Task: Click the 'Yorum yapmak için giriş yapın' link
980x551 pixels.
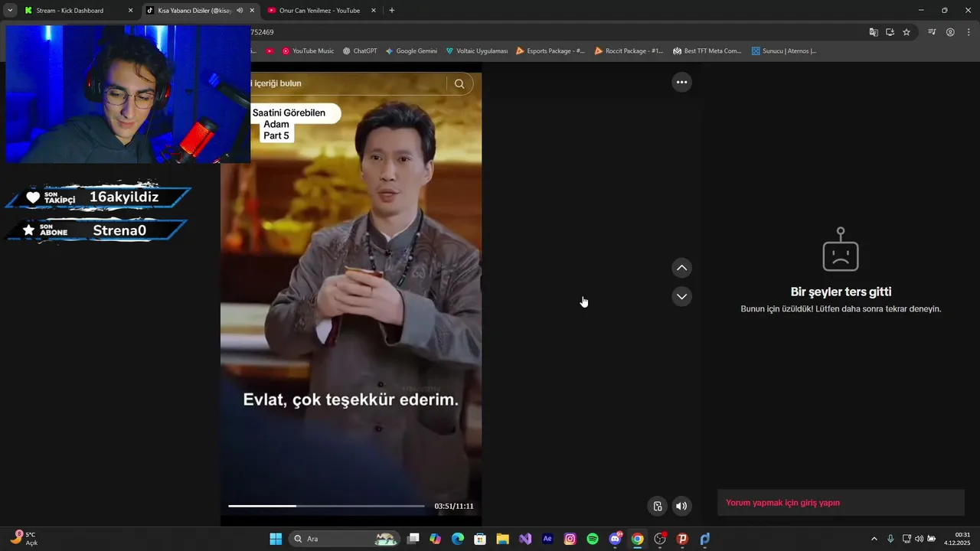Action: point(782,503)
